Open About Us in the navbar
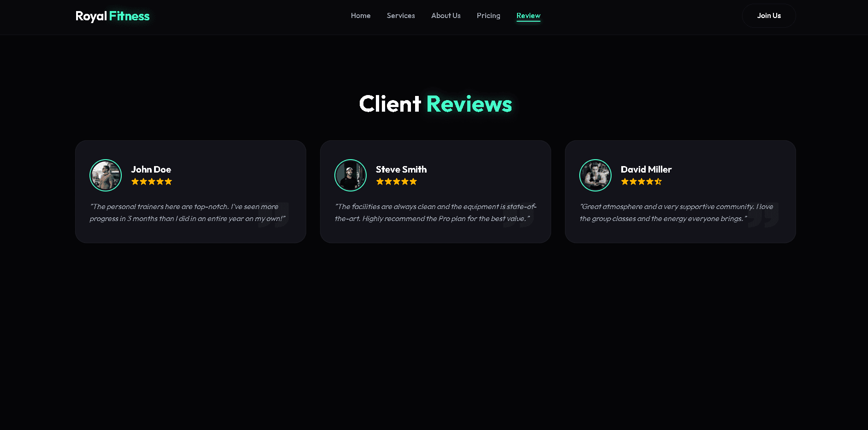The width and height of the screenshot is (868, 430). tap(446, 16)
